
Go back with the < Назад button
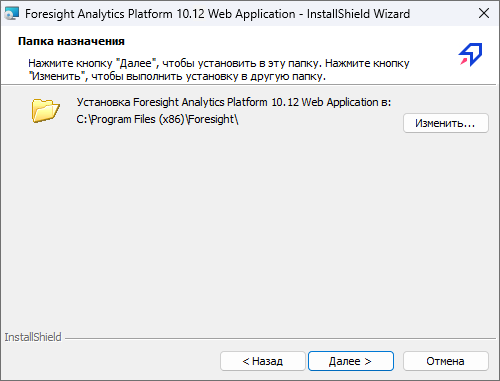click(263, 361)
